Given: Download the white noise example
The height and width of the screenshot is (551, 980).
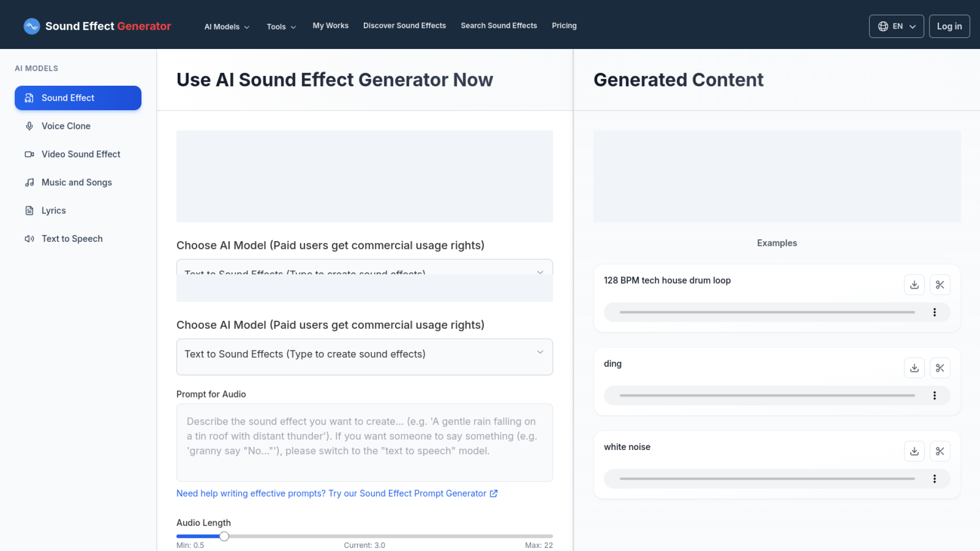Looking at the screenshot, I should coord(914,451).
